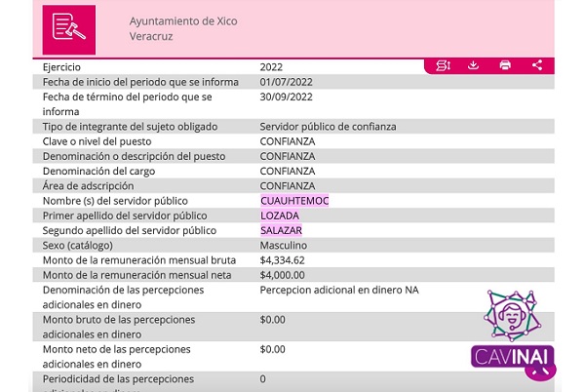The image size is (585, 392).
Task: Click the print icon
Action: (505, 65)
